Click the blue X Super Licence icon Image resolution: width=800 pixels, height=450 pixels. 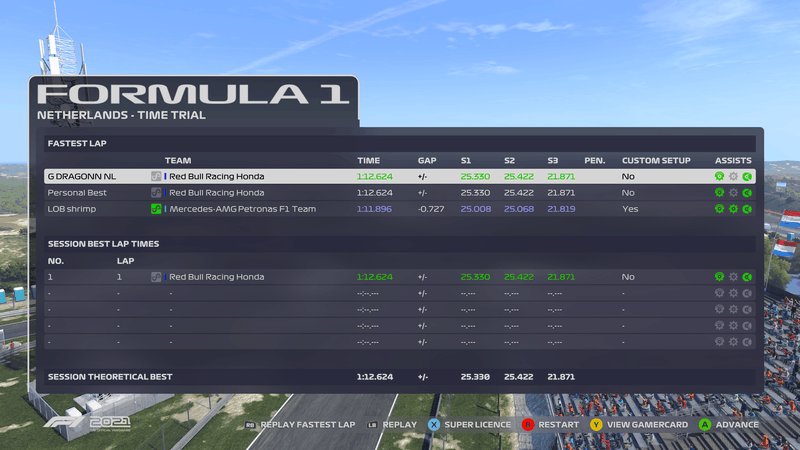tap(434, 424)
